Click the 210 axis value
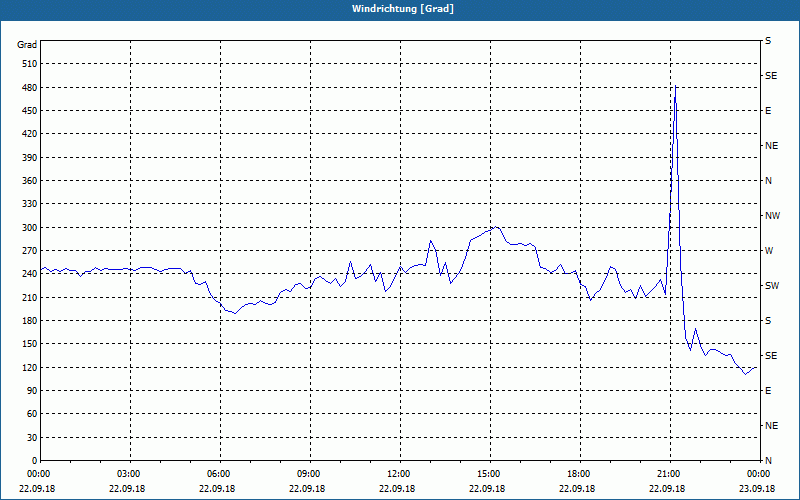800x500 pixels. [30, 297]
